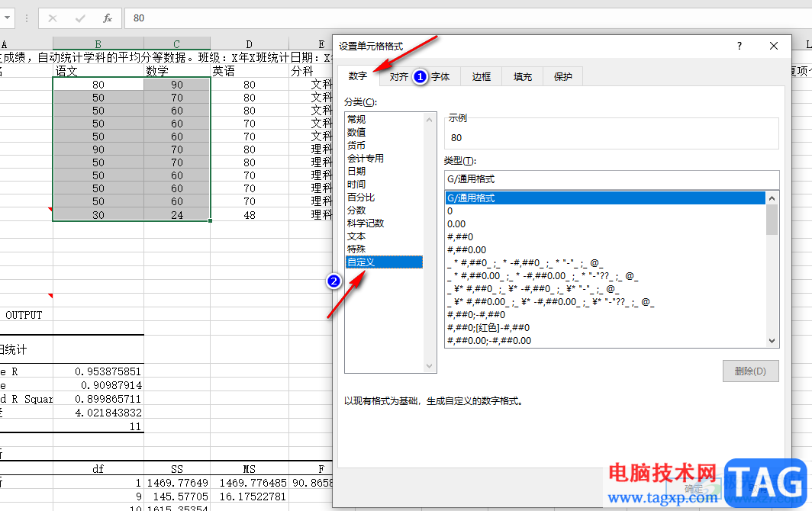Click the category list scroll up arrow
The image size is (812, 511).
point(430,120)
